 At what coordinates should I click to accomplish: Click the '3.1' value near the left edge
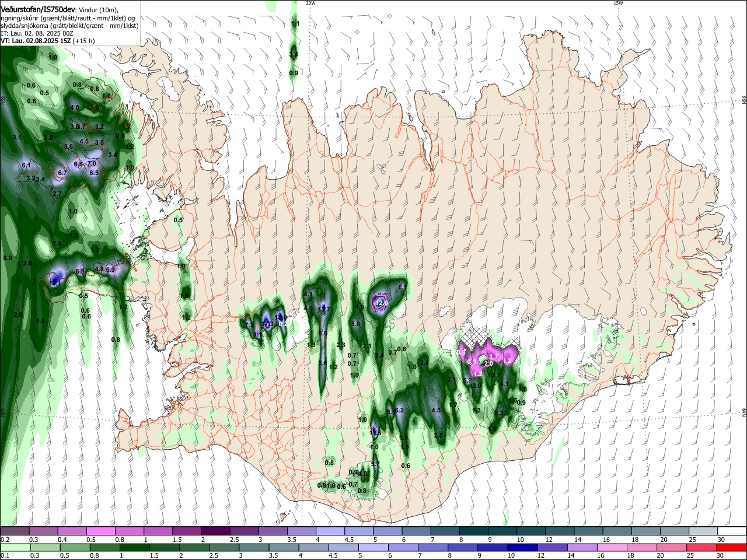pyautogui.click(x=17, y=138)
